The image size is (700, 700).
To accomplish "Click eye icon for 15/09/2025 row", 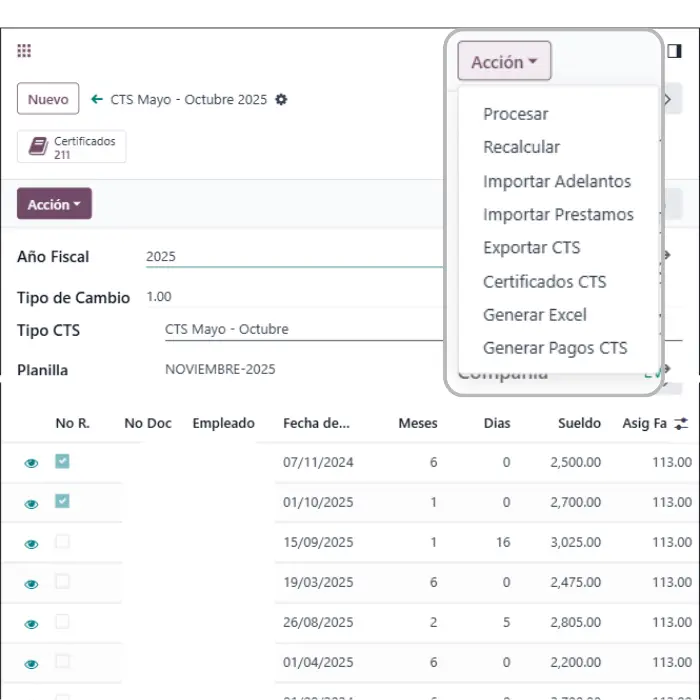I will click(x=31, y=543).
